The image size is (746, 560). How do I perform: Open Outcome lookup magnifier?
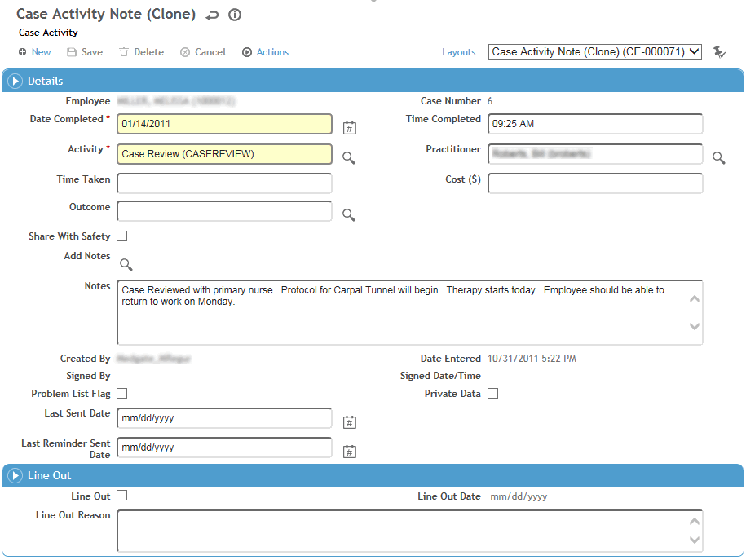pyautogui.click(x=349, y=214)
